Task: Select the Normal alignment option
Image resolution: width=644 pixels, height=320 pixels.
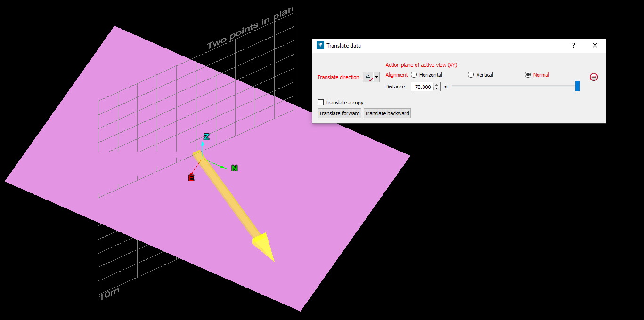Action: 528,74
